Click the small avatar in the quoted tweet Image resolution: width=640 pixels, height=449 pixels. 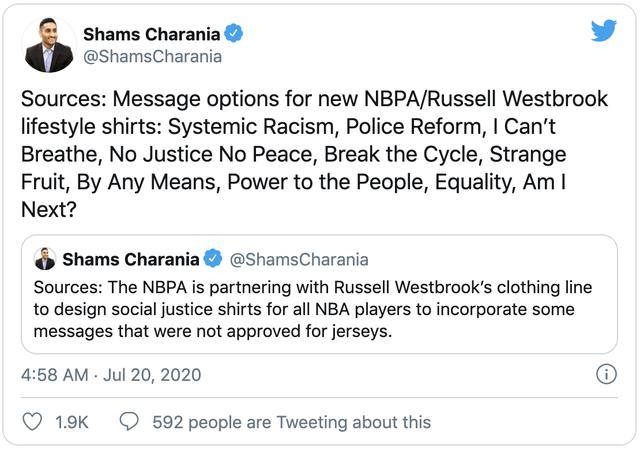click(45, 260)
